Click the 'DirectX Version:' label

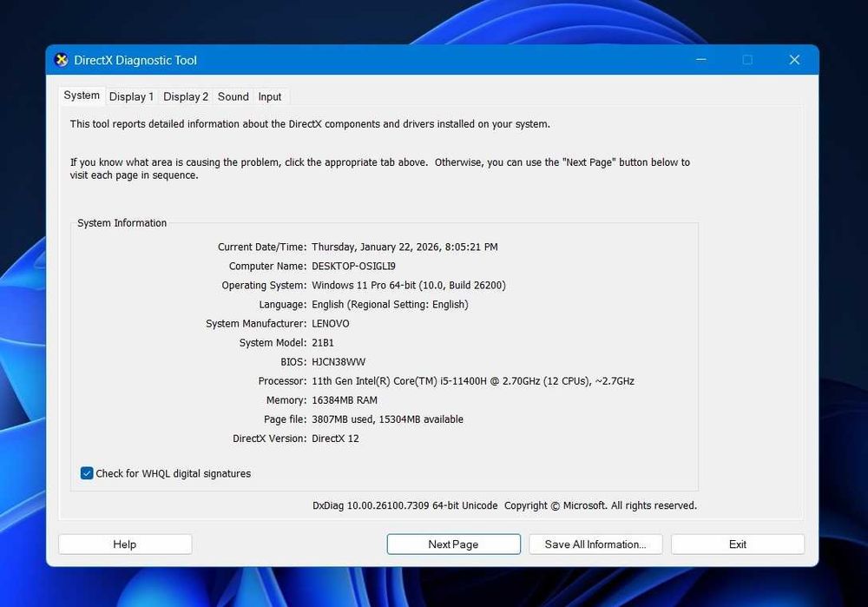269,438
